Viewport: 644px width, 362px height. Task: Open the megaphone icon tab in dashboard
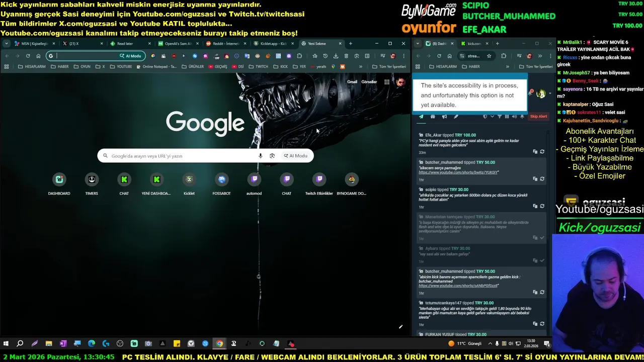[444, 117]
